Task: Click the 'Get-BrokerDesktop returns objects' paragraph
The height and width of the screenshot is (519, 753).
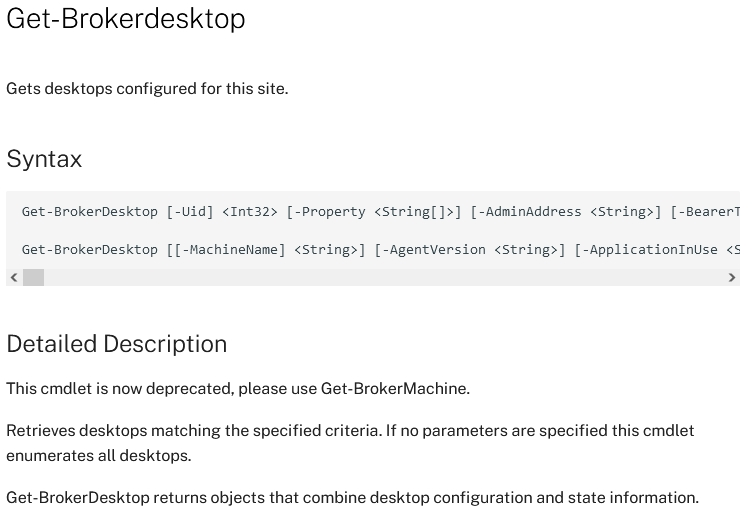Action: (x=352, y=497)
